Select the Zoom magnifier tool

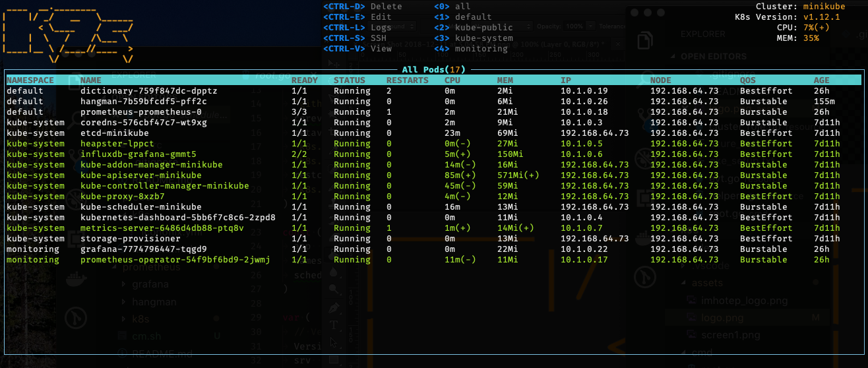(x=334, y=289)
